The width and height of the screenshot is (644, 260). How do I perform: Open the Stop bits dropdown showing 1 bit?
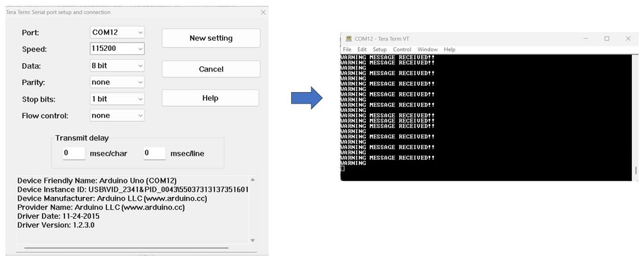pos(117,99)
